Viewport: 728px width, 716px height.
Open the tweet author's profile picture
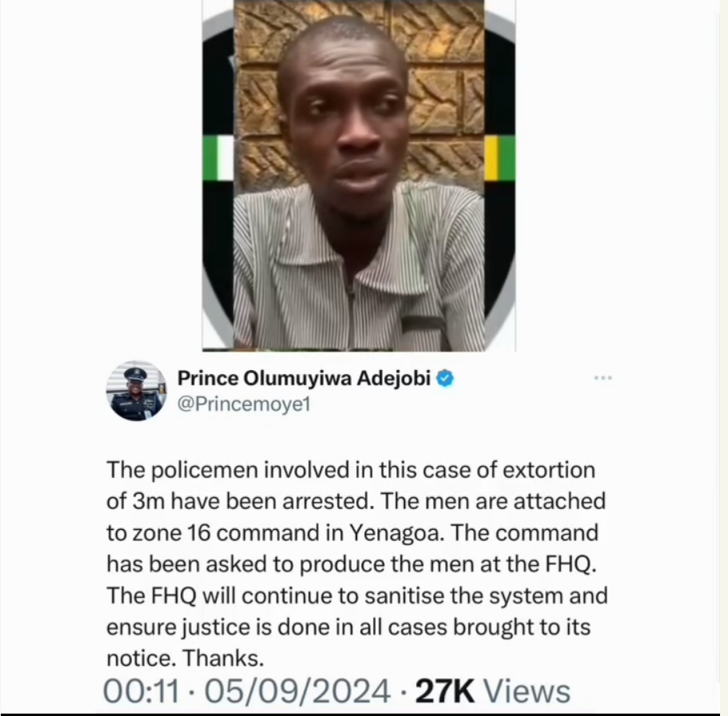tap(136, 391)
